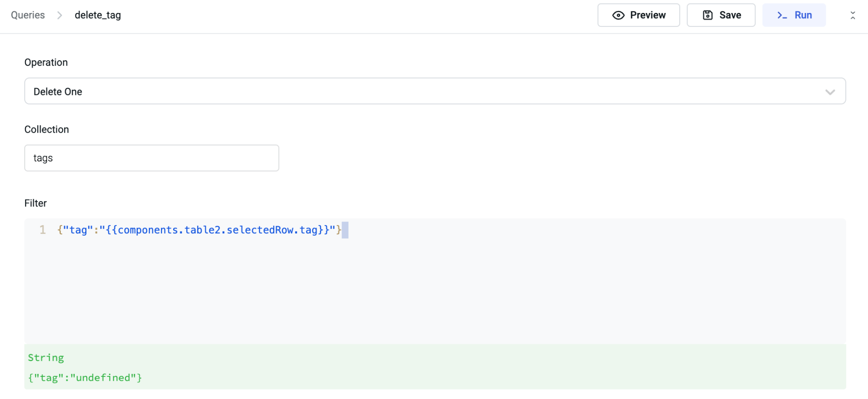Go back to Queries in breadcrumb
This screenshot has height=399, width=868.
[x=28, y=15]
